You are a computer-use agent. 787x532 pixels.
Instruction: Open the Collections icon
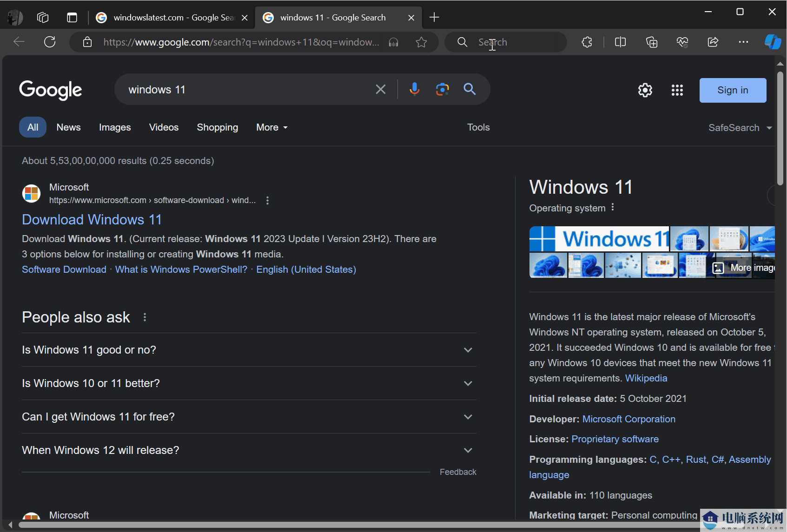652,42
